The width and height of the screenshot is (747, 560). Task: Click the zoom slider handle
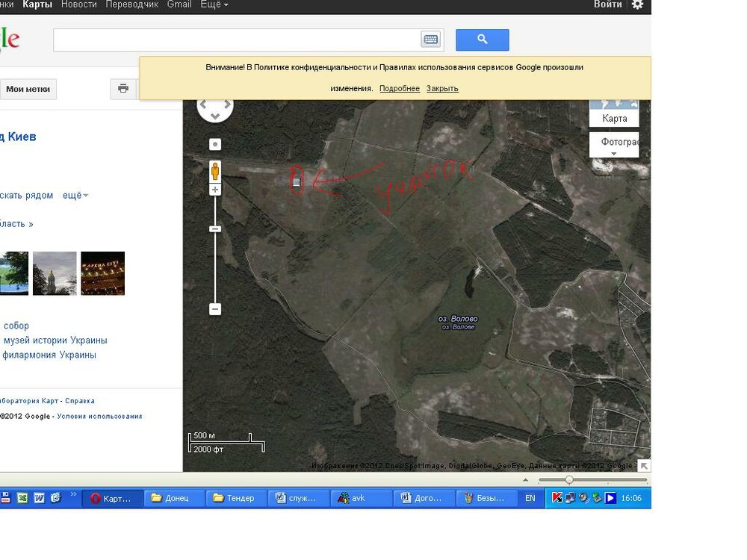(215, 229)
